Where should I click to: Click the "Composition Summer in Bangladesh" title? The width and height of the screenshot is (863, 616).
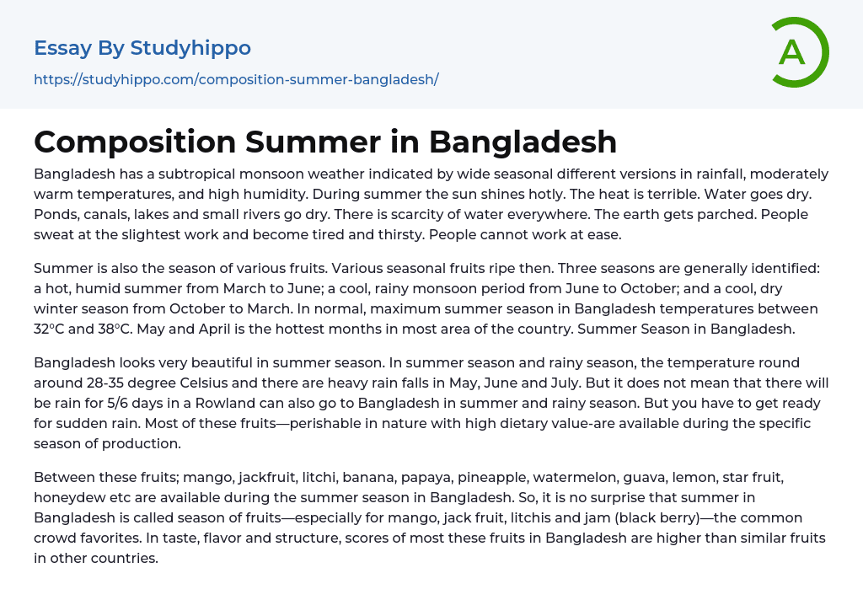[325, 142]
